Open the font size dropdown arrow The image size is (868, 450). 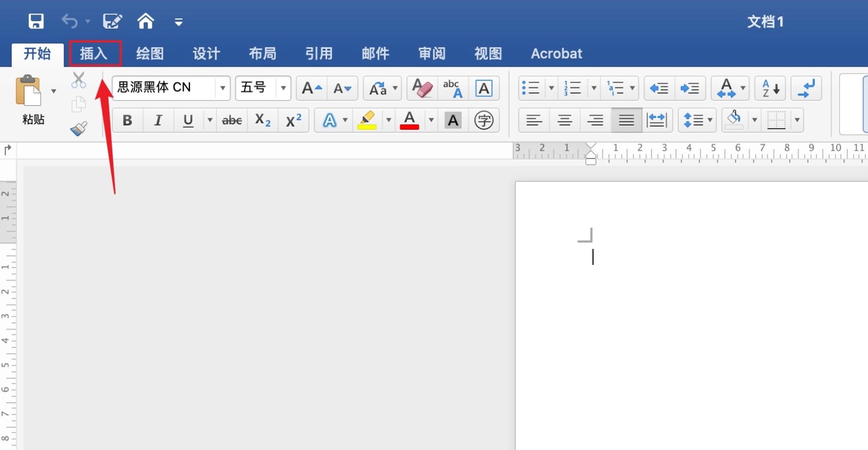click(283, 88)
